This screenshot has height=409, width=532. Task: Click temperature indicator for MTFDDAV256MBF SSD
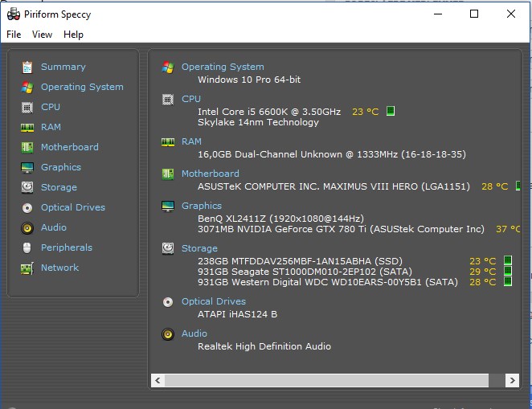click(x=508, y=260)
